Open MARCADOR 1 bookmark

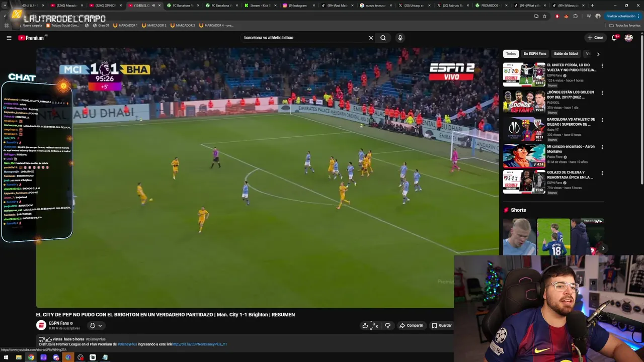click(125, 25)
